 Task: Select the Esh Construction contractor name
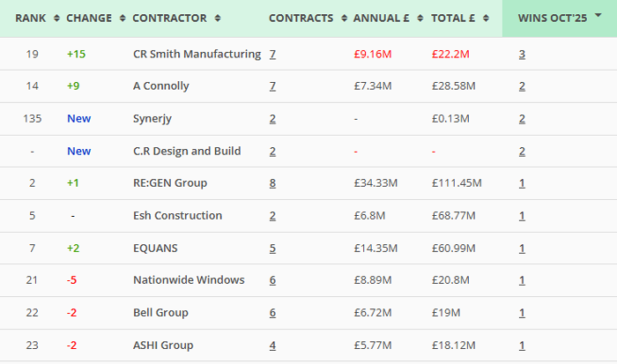coord(177,216)
